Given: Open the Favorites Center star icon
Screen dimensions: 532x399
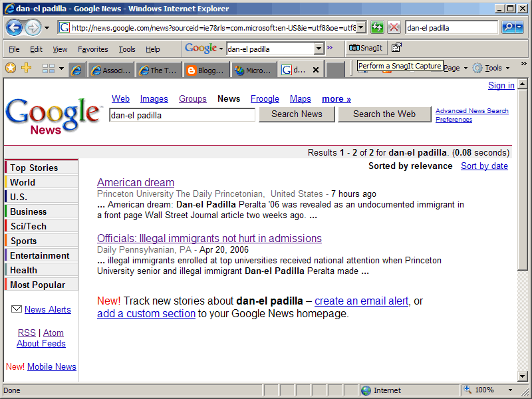Looking at the screenshot, I should point(11,68).
